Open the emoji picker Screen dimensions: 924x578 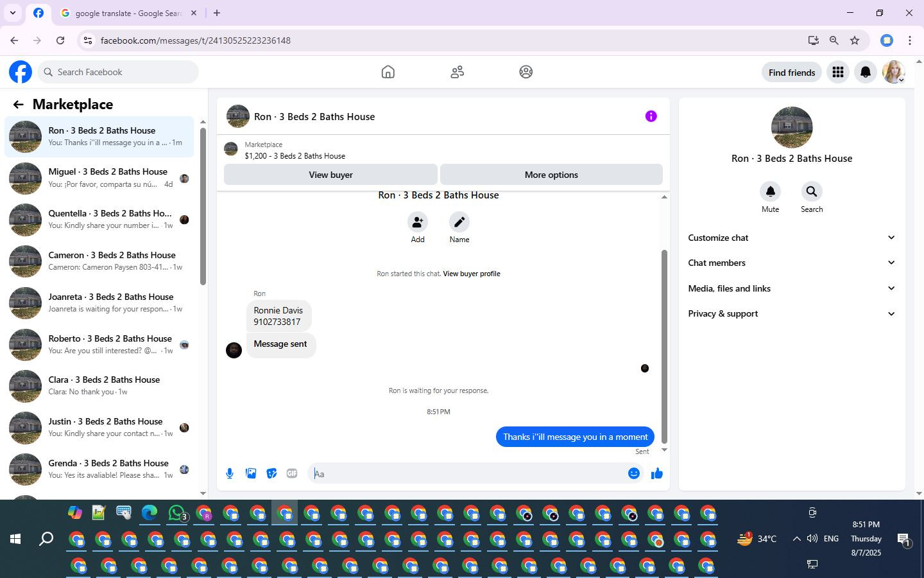click(634, 474)
